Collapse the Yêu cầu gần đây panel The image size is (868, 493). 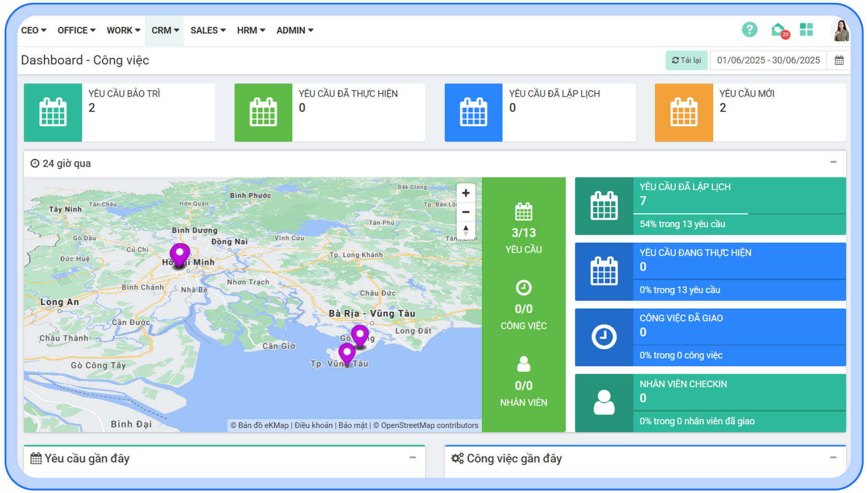pos(413,457)
